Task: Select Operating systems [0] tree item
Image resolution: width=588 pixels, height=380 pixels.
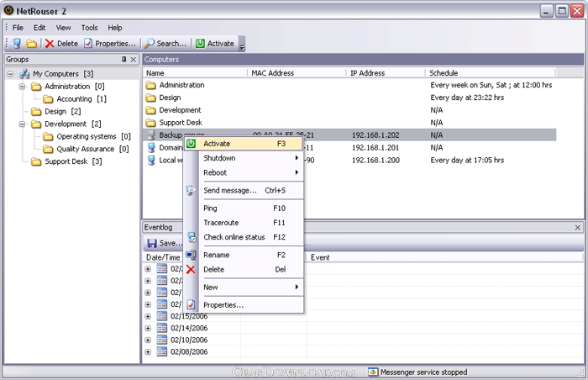Action: (x=93, y=137)
